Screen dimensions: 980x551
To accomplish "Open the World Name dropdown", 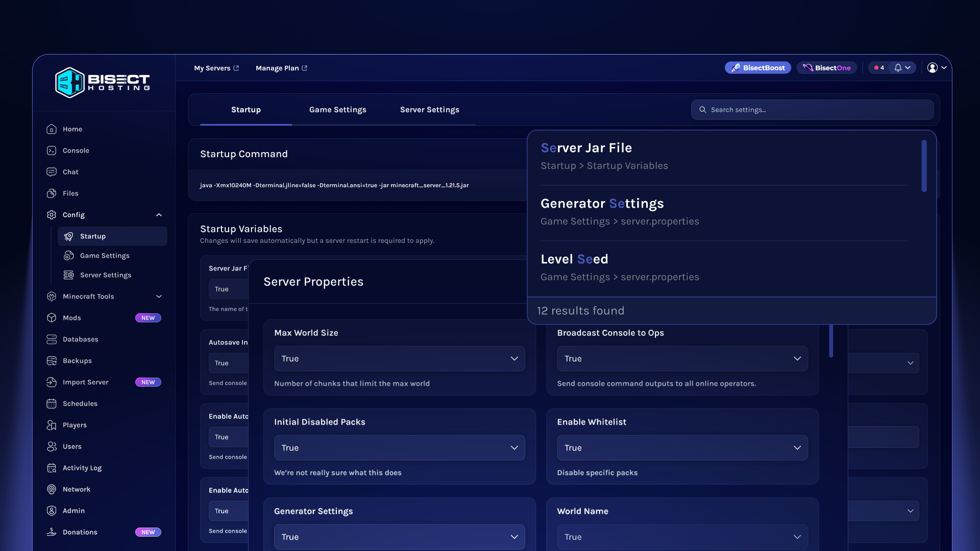I will (682, 537).
